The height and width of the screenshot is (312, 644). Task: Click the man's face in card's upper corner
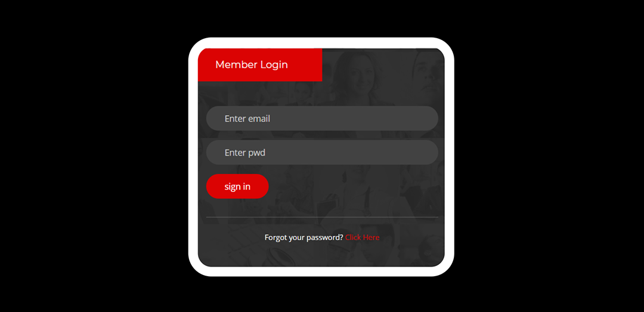427,72
